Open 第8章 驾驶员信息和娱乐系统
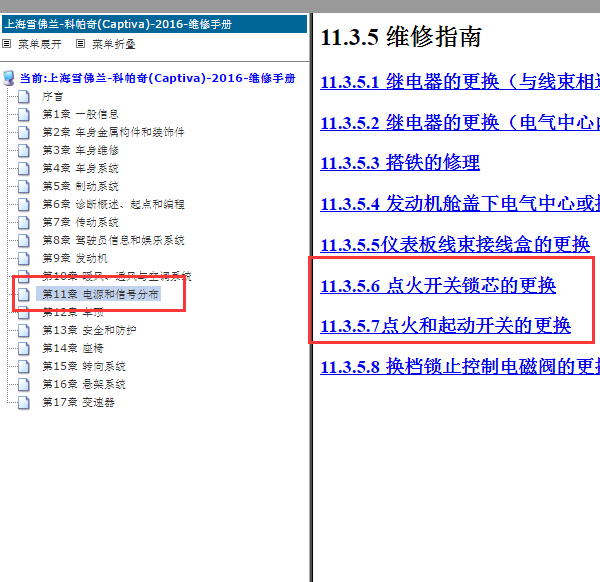The height and width of the screenshot is (582, 600). coord(113,240)
